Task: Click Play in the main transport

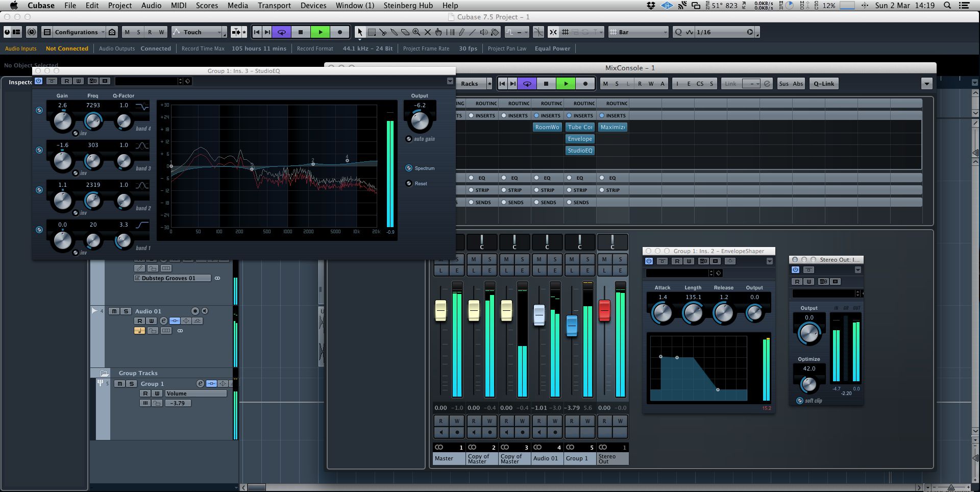Action: click(321, 32)
